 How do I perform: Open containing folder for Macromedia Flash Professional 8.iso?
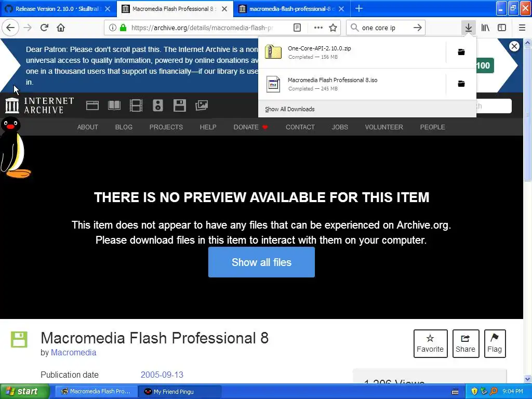[461, 84]
